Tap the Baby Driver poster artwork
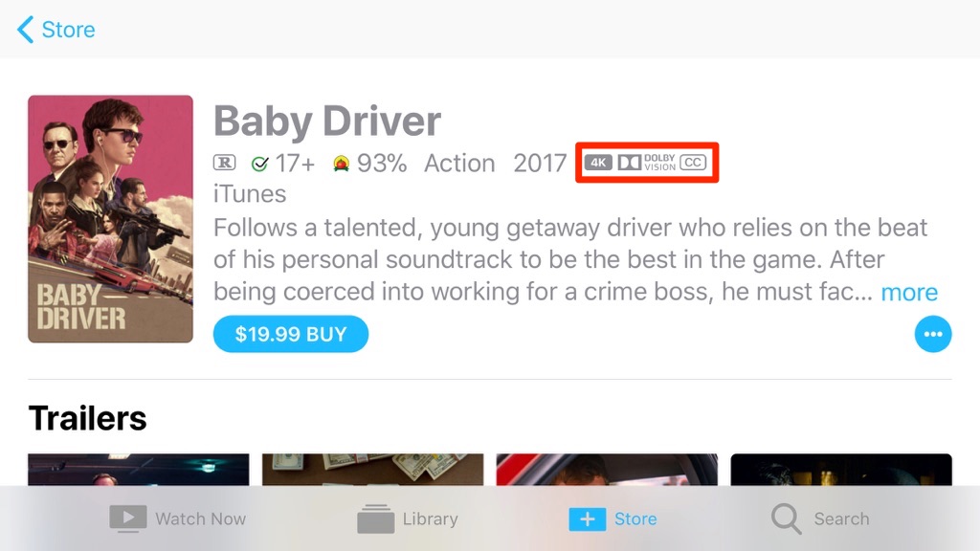The image size is (980, 551). 110,219
